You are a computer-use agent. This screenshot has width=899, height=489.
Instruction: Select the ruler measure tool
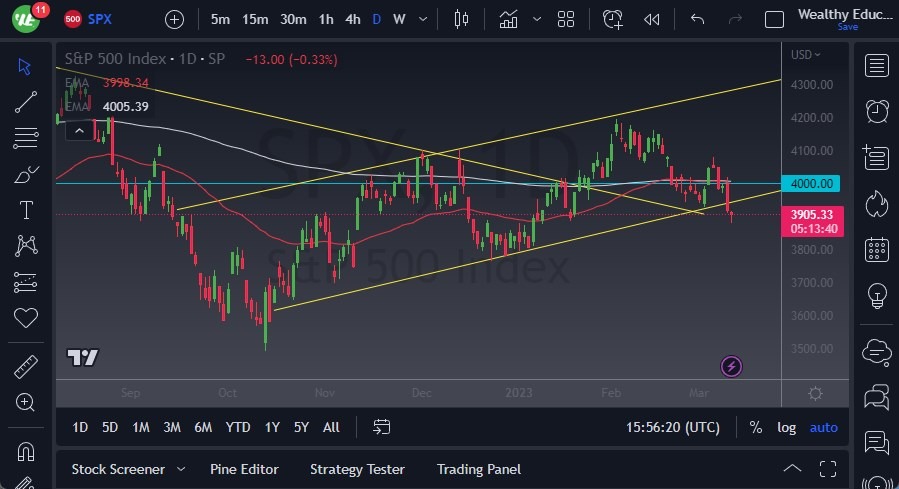click(26, 367)
